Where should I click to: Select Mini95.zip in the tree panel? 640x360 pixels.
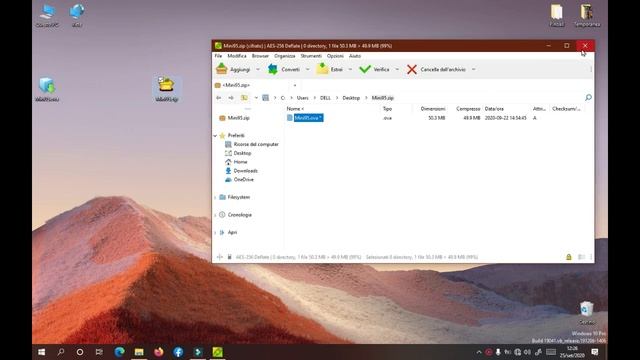(x=238, y=118)
